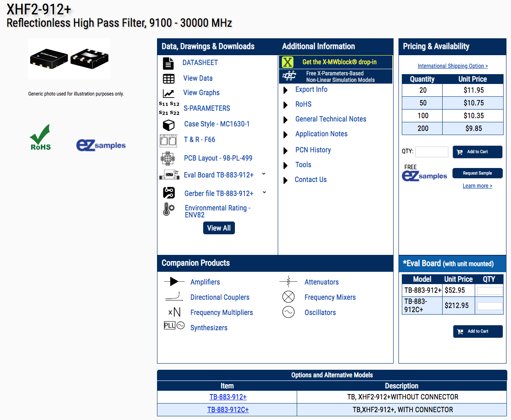
Task: Click the Synthesizers PLL icon
Action: coord(174,325)
